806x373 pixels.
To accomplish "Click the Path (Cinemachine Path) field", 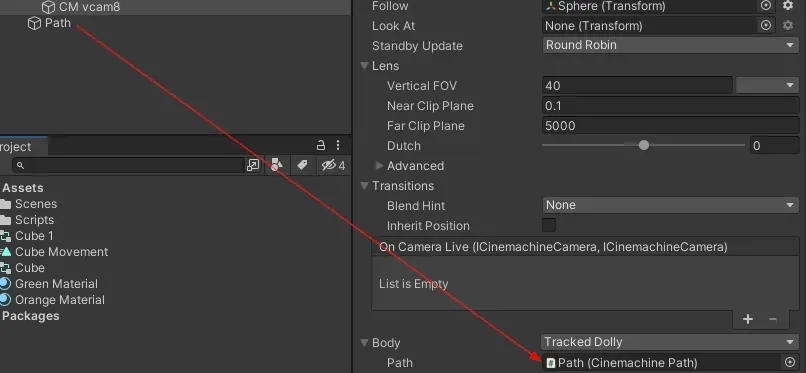I will click(661, 362).
